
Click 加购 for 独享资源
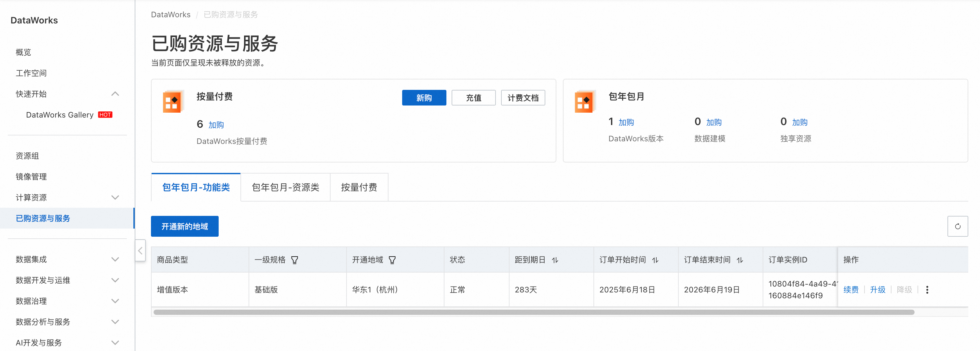(800, 122)
